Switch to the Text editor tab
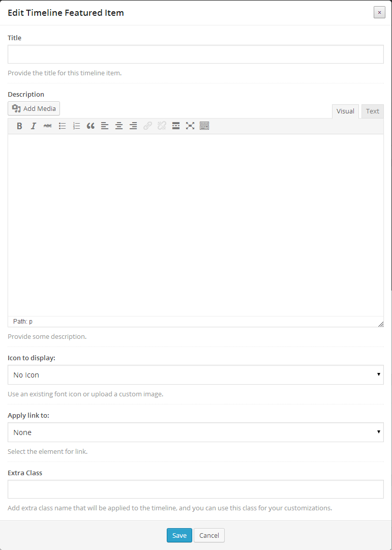 (x=372, y=111)
